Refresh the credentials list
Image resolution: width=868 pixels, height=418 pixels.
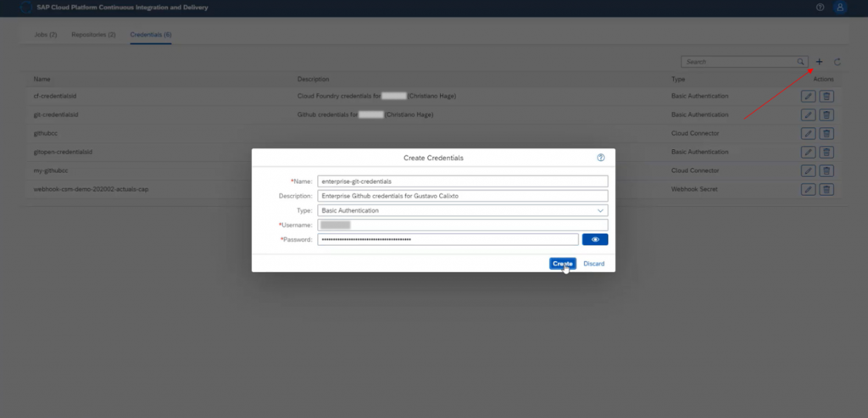[x=837, y=62]
